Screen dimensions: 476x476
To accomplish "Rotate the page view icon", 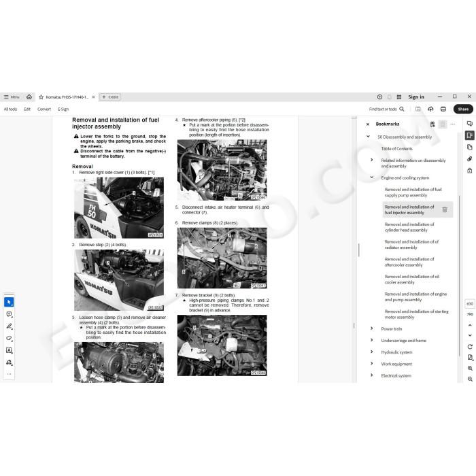I will click(470, 347).
